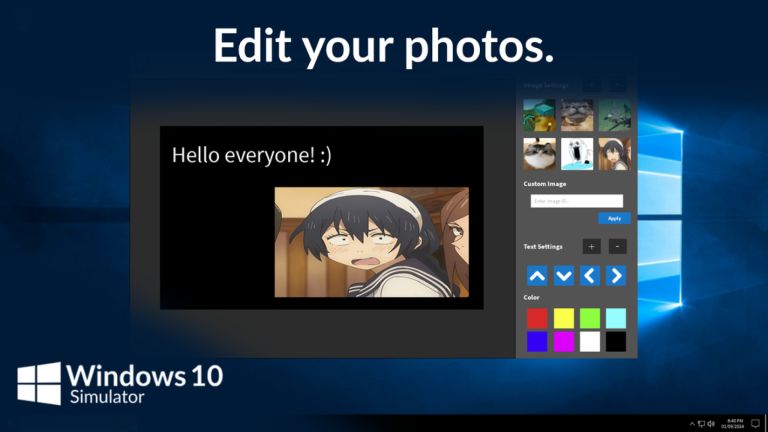
Task: Select the green aircraft image thumbnail
Action: [615, 115]
